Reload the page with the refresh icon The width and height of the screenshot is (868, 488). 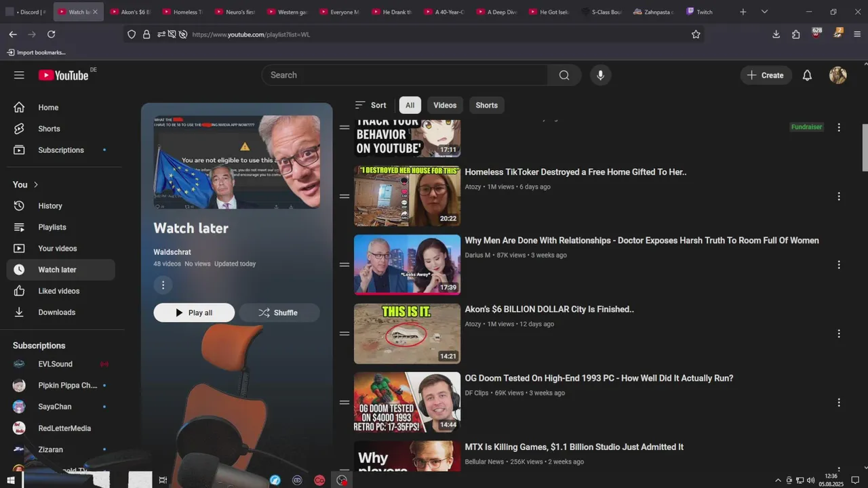[x=52, y=34]
